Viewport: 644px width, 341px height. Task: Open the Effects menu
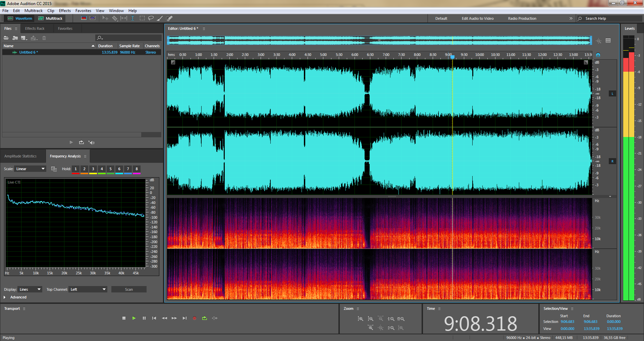click(x=65, y=11)
